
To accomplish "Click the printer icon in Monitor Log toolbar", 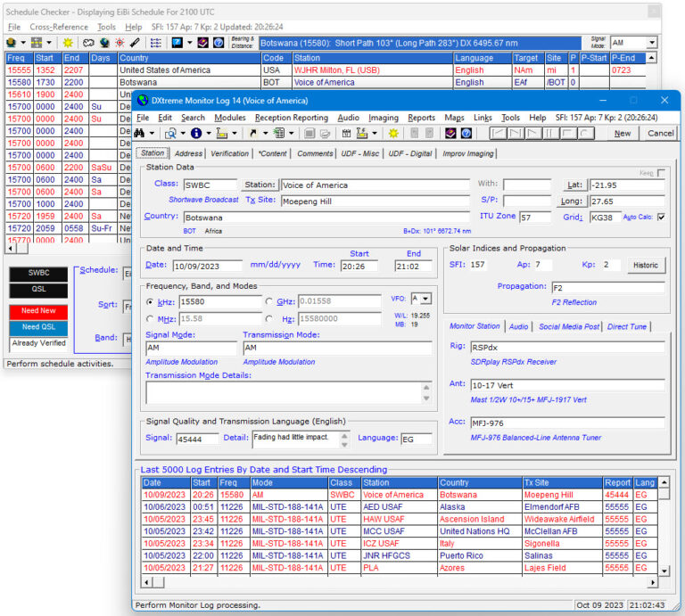I will (325, 134).
